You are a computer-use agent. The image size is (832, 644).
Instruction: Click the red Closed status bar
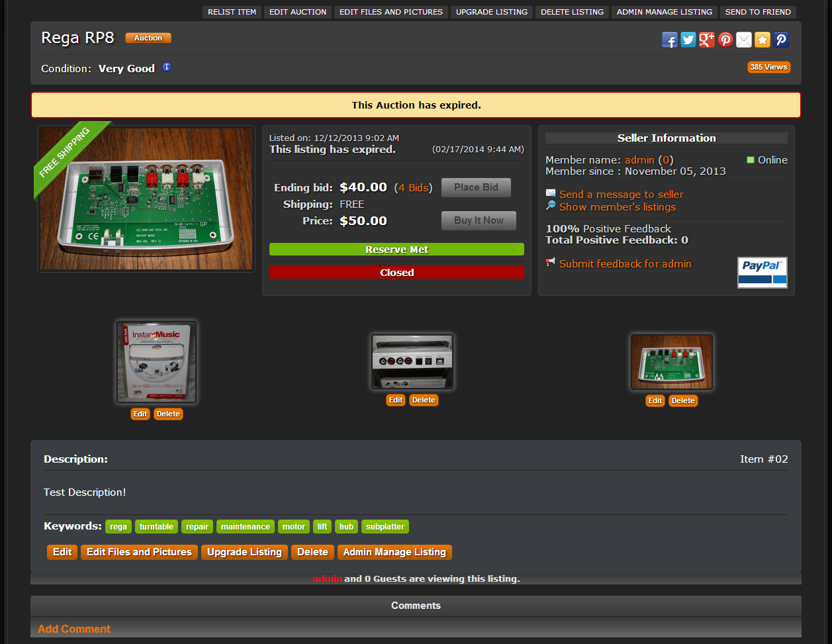(396, 273)
